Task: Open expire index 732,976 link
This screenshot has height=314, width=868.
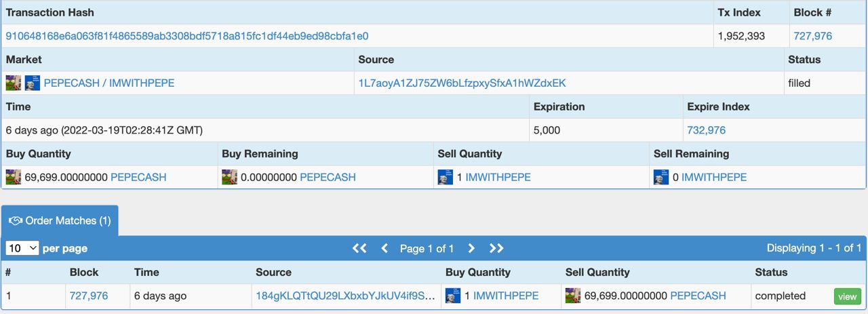Action: coord(706,130)
